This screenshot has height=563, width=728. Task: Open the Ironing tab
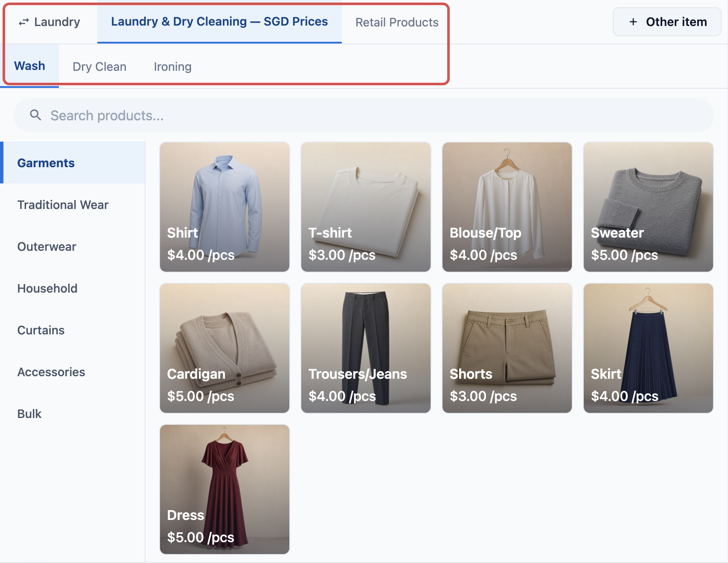point(172,67)
